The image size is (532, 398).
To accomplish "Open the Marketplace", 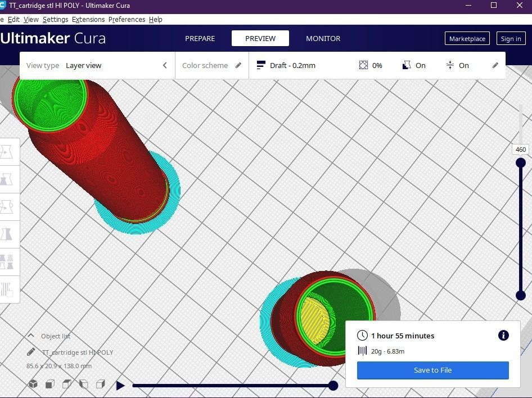I will click(467, 38).
